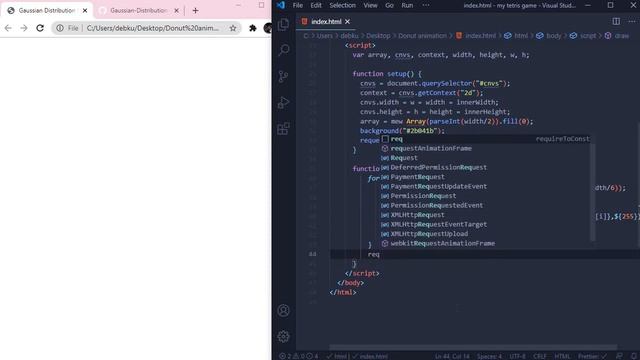
Task: Open body breadcrumb symbol dropdown
Action: tap(549, 36)
